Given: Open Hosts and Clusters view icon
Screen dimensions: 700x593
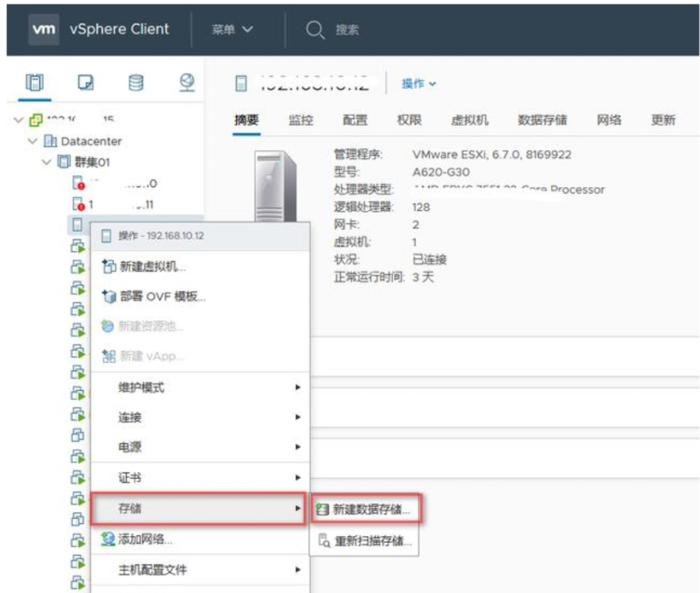Looking at the screenshot, I should coord(34,82).
